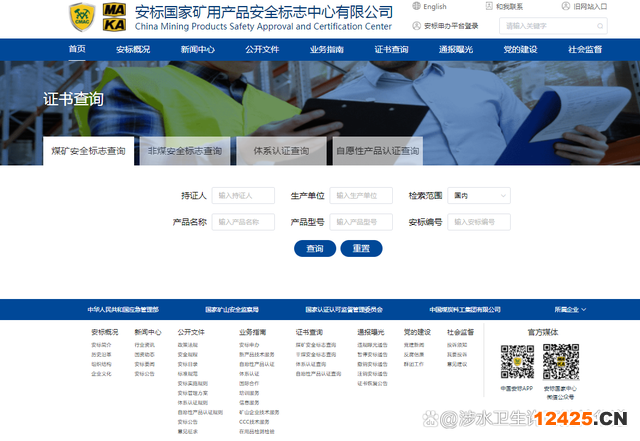
Task: Open the 安标申办平台登录 link
Action: point(451,26)
